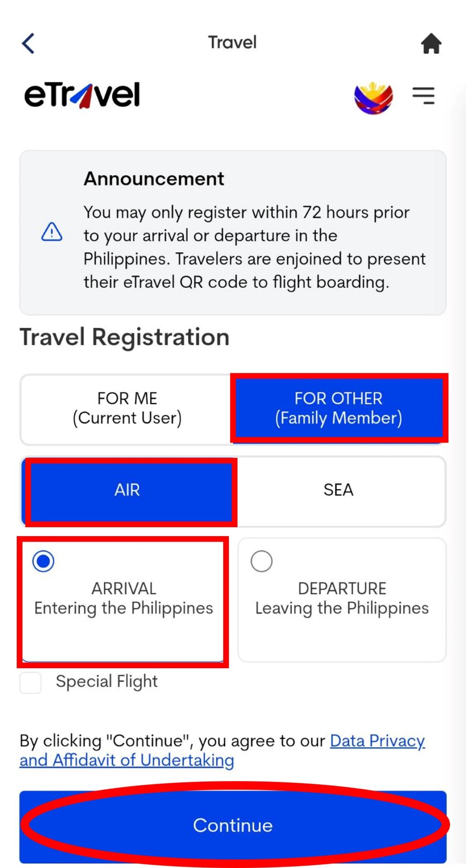Choose the SEA travel option

338,490
